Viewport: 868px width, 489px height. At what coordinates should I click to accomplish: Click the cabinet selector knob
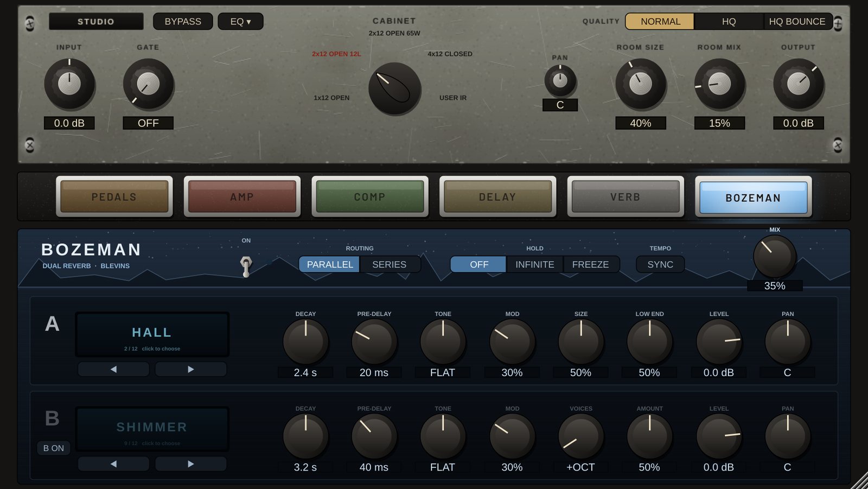394,88
